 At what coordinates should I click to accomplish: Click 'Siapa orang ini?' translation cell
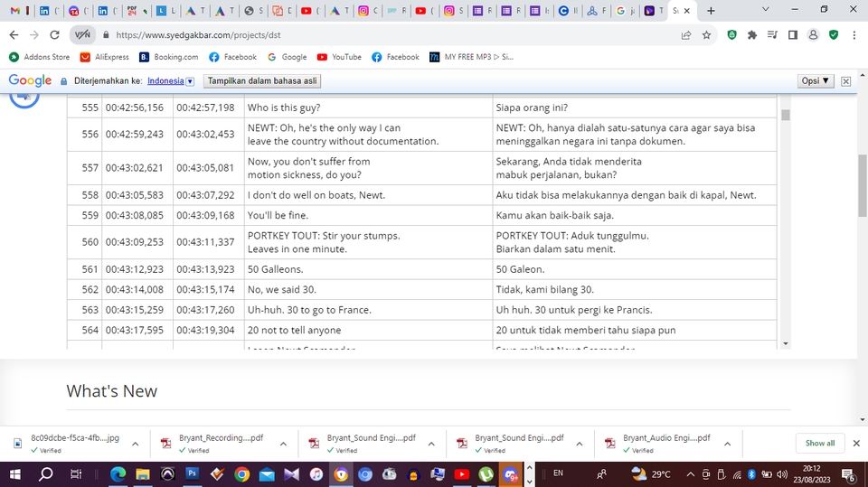coord(635,108)
